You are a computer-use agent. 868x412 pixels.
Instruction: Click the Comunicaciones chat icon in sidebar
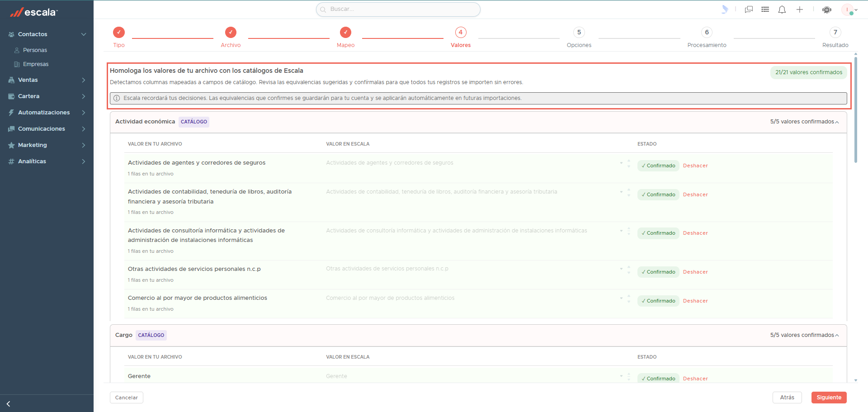[x=11, y=129]
